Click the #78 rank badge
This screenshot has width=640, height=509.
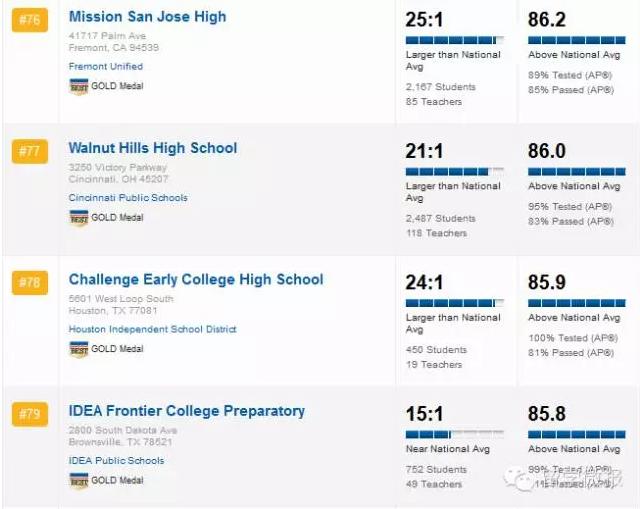[x=29, y=283]
